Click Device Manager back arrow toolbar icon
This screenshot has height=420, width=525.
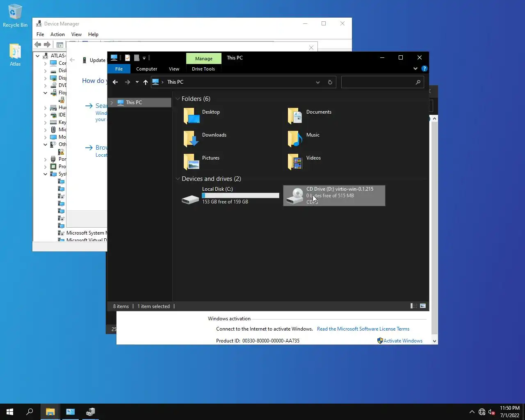(38, 45)
